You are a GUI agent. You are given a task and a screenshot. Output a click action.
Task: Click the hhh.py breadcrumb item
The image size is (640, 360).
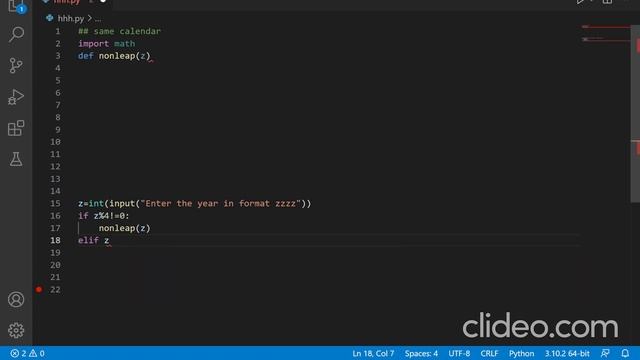(x=71, y=18)
